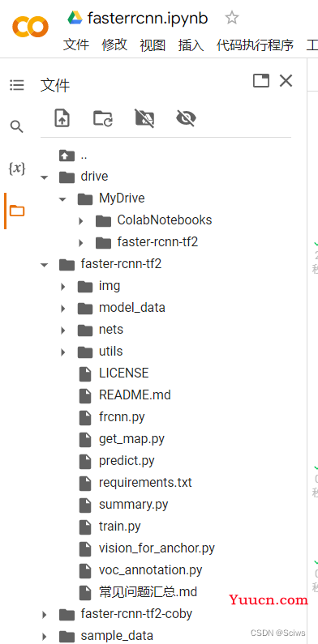
Task: Expand the ColabNotebooks folder arrow
Action: tap(81, 221)
